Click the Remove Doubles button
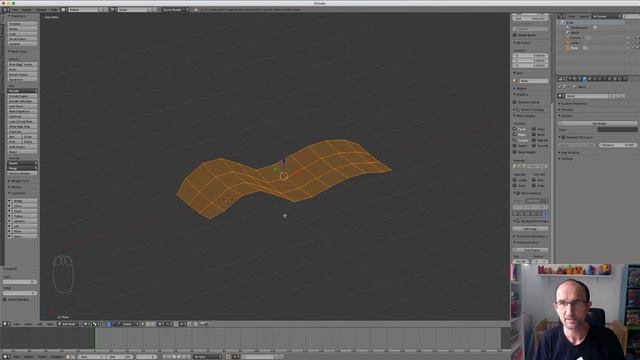Viewport: 640px width, 360px height. (22, 173)
